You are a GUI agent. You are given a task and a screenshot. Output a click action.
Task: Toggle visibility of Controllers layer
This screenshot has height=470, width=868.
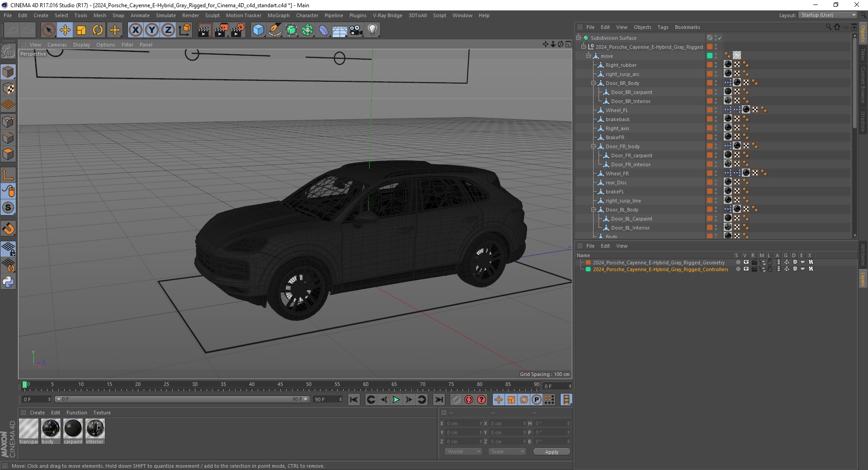[x=746, y=269]
